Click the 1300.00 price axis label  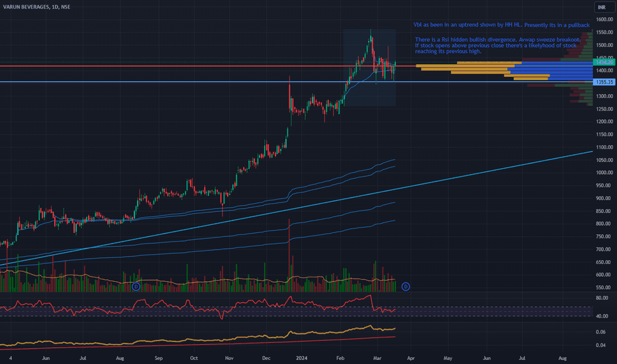(x=604, y=96)
